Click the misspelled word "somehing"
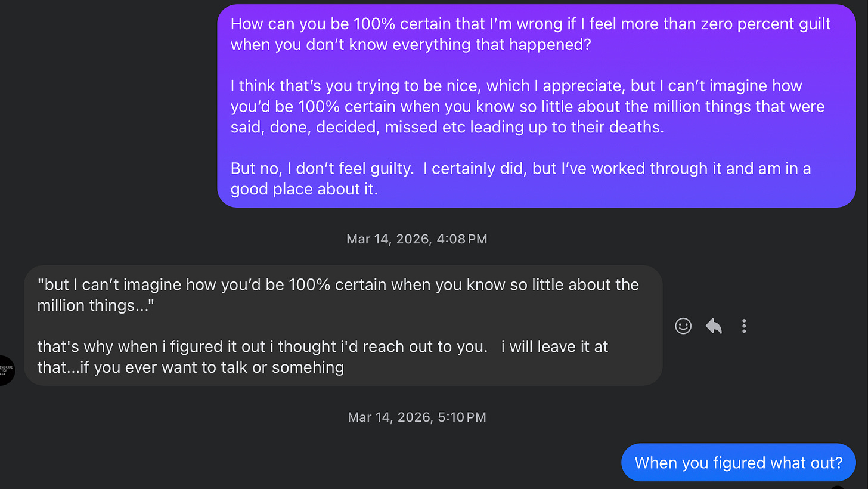 (308, 367)
